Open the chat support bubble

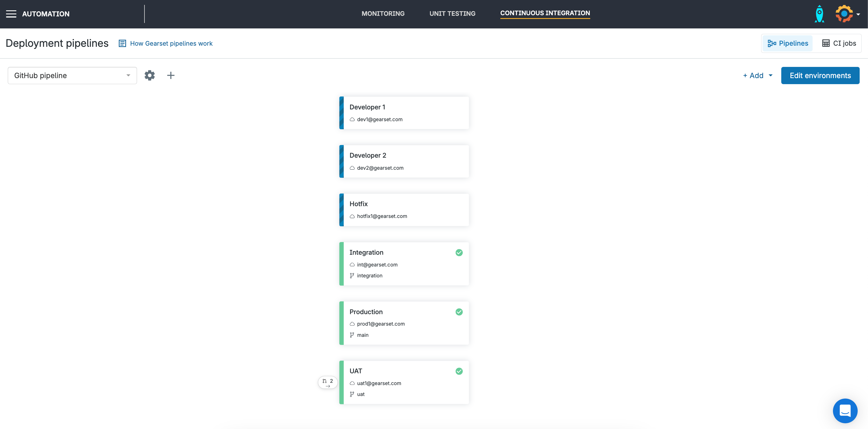point(845,411)
